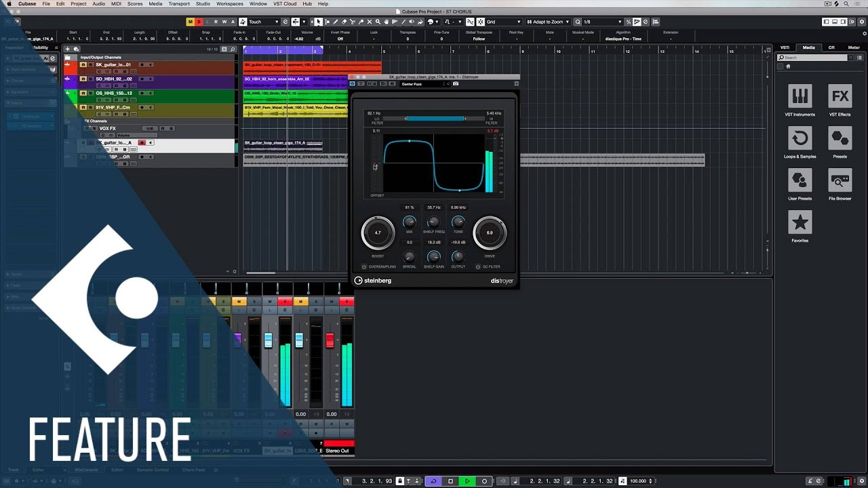This screenshot has height=488, width=868.
Task: Click the Distroyer Drive knob
Action: coord(490,232)
